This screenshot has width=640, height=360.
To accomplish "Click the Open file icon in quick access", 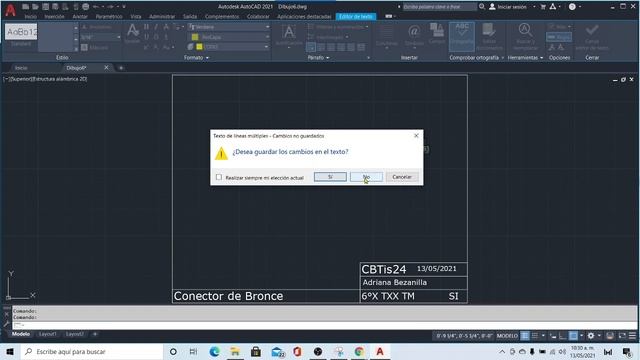I will click(35, 7).
